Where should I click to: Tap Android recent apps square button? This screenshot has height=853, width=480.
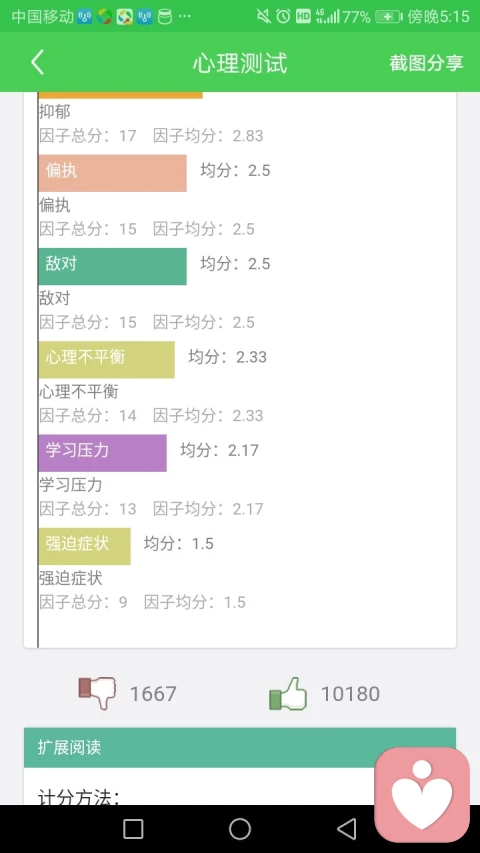(x=133, y=829)
